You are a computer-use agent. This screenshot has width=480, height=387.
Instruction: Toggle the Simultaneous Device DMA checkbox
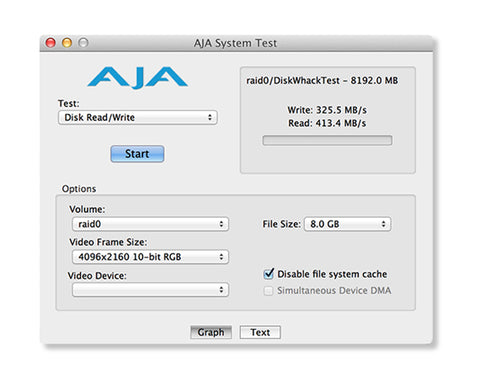coord(268,291)
